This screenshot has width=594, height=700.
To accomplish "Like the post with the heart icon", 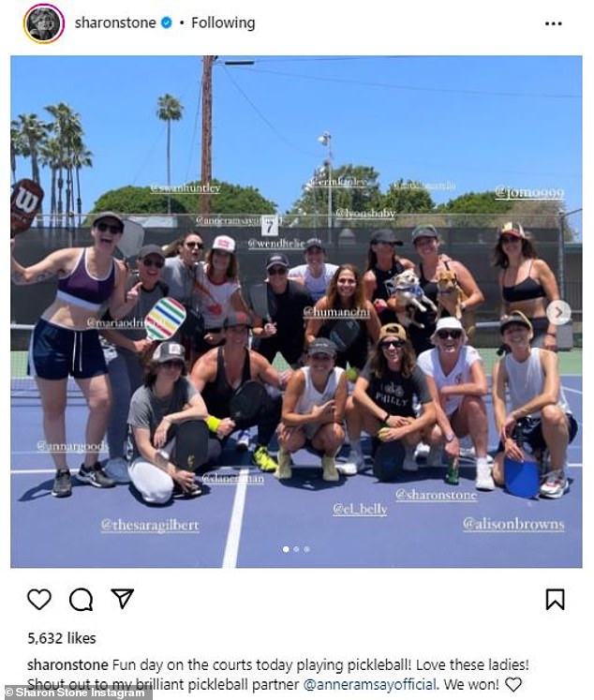I will 39,599.
